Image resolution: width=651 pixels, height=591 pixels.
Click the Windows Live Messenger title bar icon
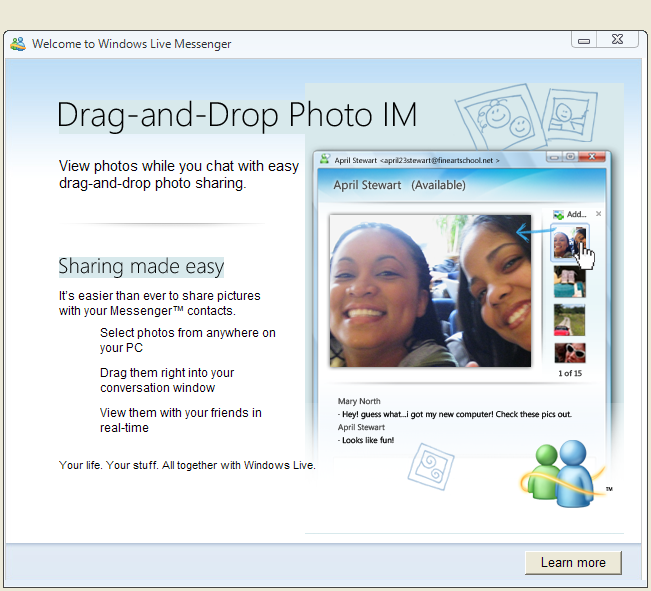pyautogui.click(x=17, y=43)
